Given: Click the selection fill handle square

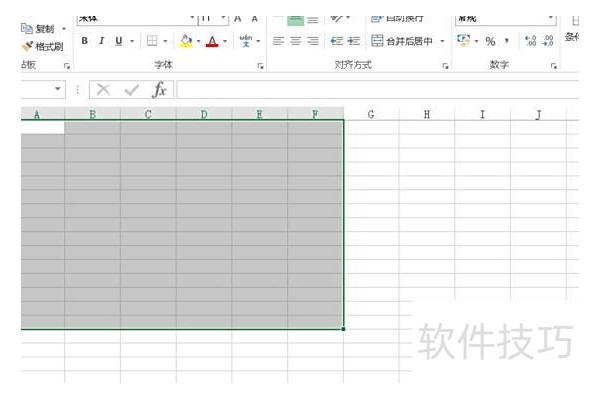Looking at the screenshot, I should point(343,329).
